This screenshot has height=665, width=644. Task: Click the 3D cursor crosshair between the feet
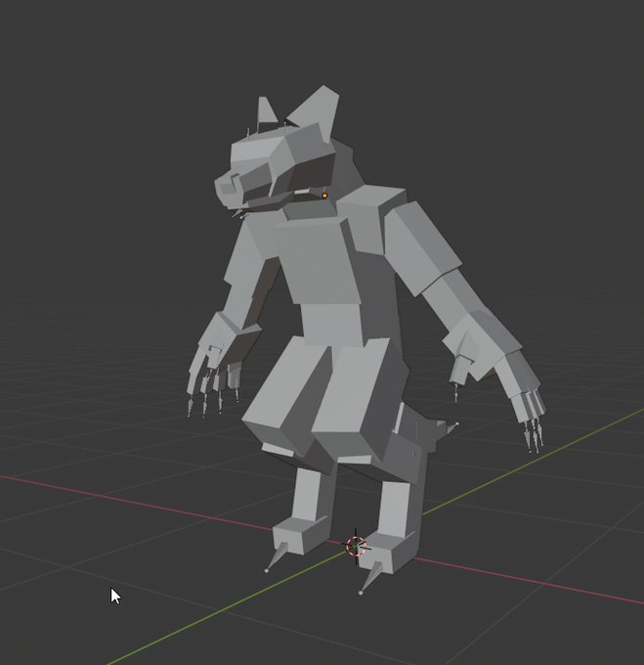pos(356,547)
